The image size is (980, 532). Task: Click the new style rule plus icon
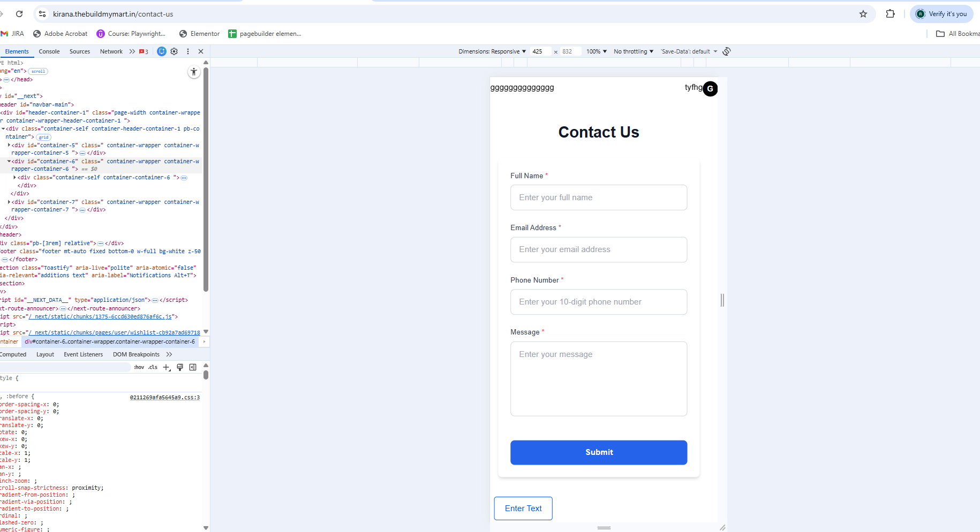[x=167, y=367]
